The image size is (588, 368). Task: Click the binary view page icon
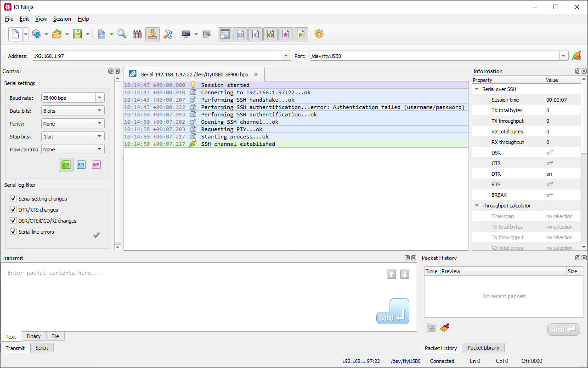tap(102, 34)
